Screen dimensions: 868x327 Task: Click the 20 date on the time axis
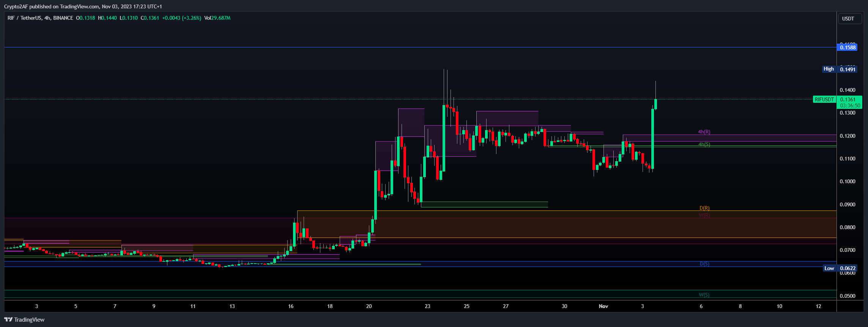coord(369,306)
